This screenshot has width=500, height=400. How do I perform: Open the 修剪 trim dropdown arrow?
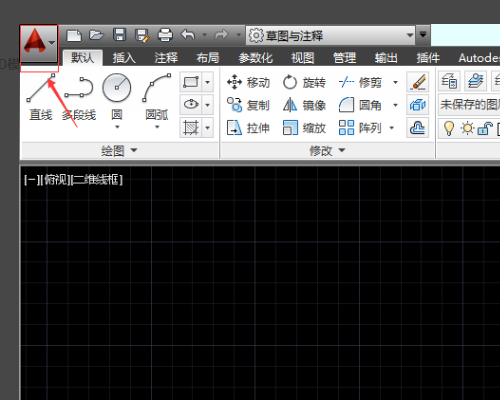tap(395, 82)
